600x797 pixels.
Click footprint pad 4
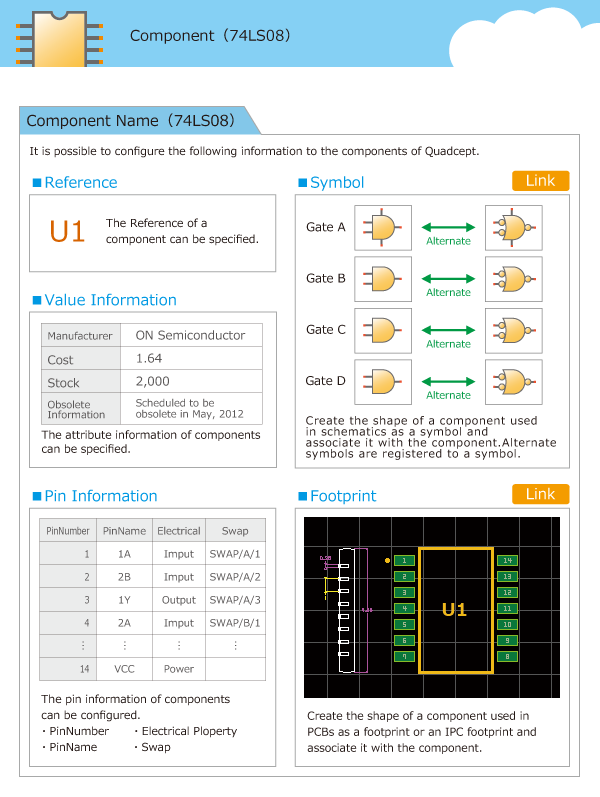(x=404, y=608)
